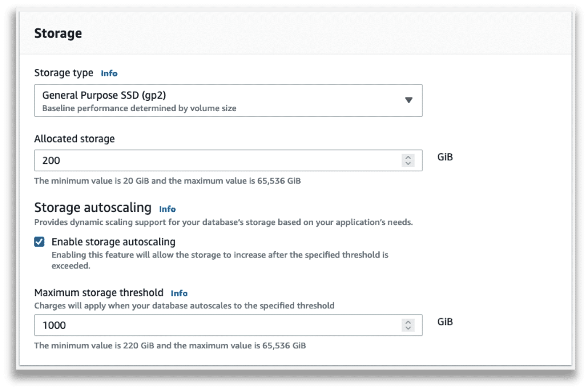Screen dimensions: 588x391
Task: Open Info link next to Storage autoscaling
Action: click(x=168, y=209)
